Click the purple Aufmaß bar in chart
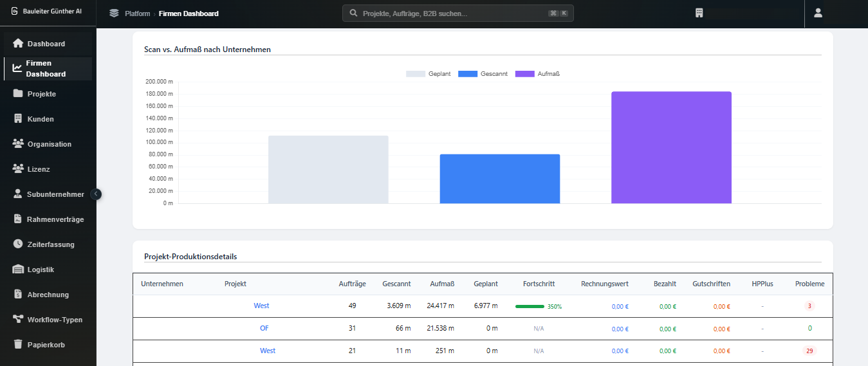 pyautogui.click(x=671, y=147)
